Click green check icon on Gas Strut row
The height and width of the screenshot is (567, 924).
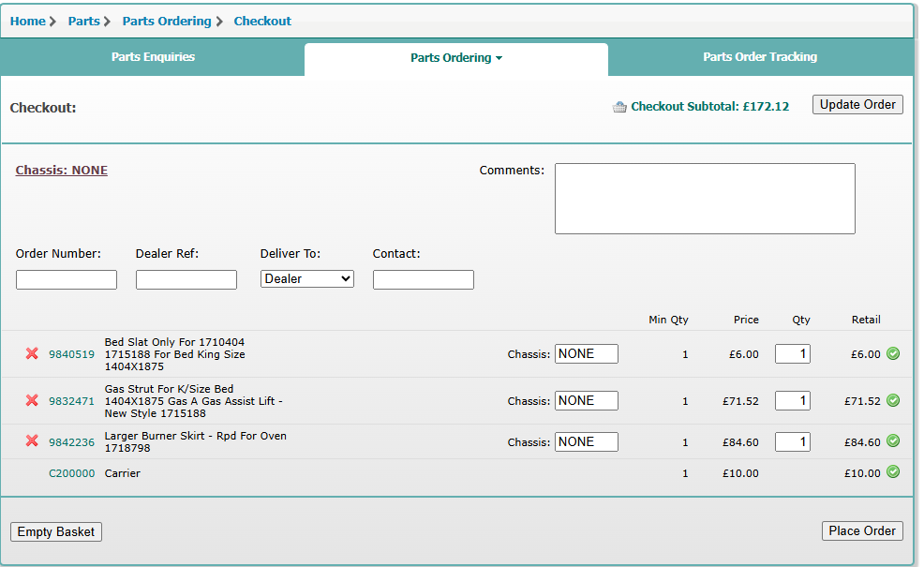(893, 400)
